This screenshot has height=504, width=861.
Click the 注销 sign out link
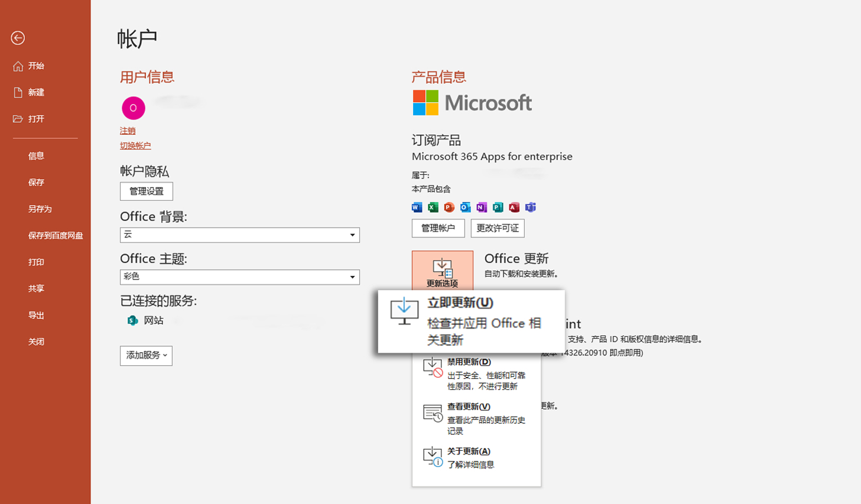[128, 131]
